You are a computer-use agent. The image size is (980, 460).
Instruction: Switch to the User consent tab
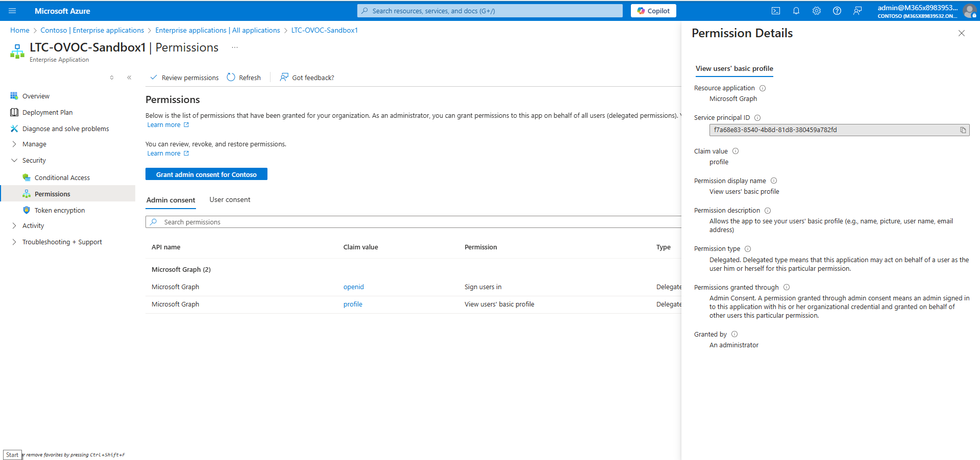(230, 200)
